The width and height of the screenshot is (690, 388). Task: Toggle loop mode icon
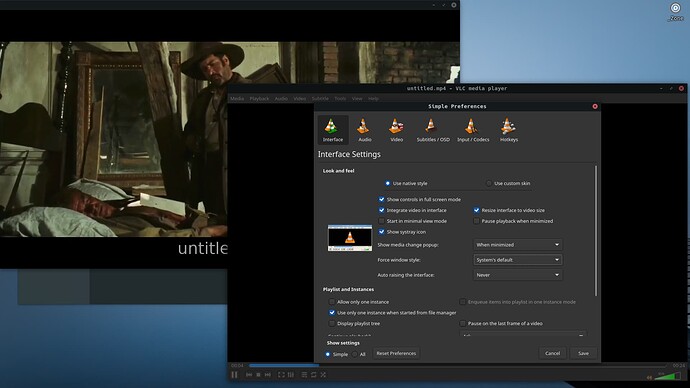point(314,375)
